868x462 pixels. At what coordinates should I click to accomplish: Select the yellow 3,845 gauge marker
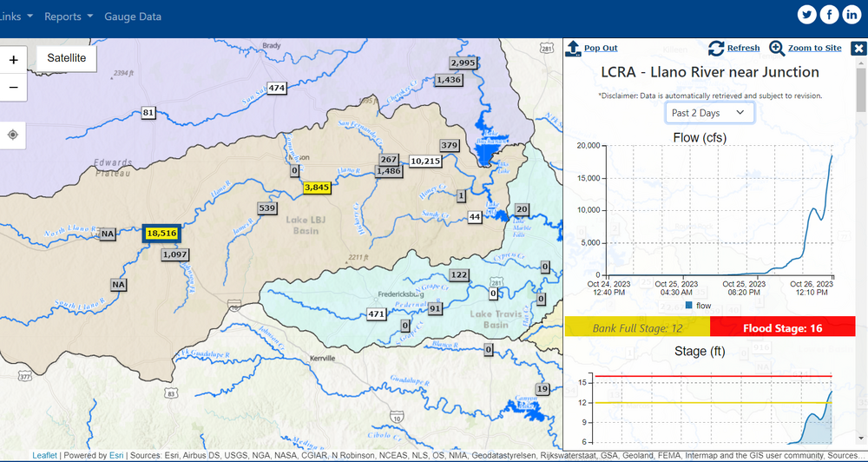pyautogui.click(x=316, y=187)
